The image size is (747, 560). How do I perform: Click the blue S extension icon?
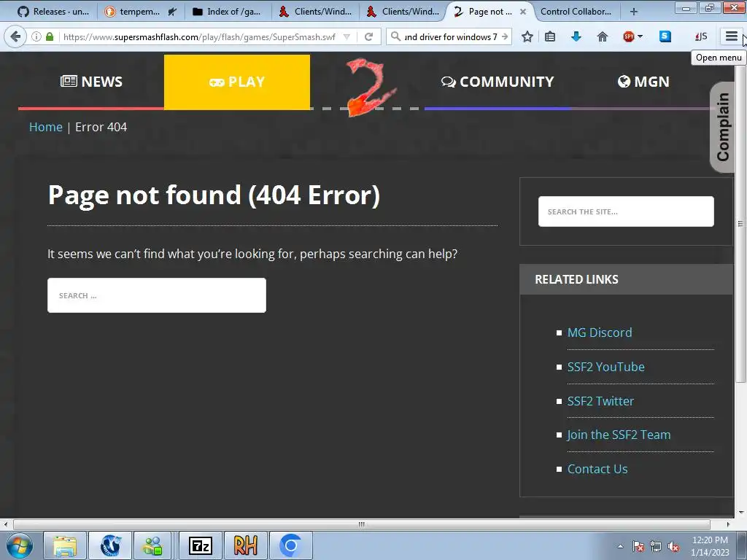coord(665,36)
